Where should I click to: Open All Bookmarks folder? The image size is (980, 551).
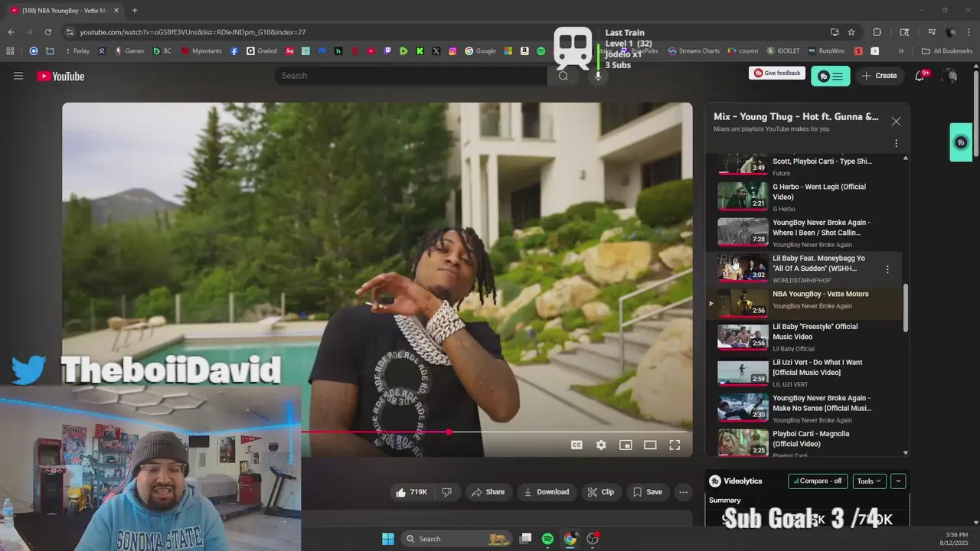(947, 51)
